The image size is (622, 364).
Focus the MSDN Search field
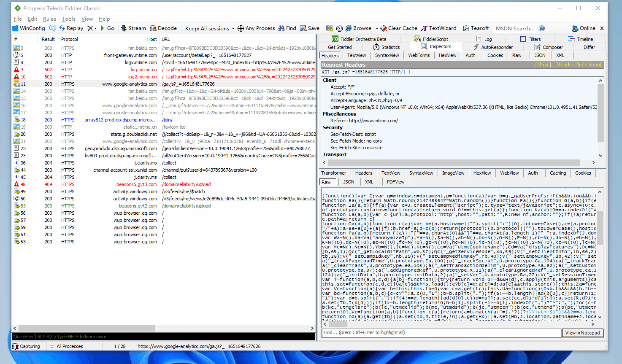pyautogui.click(x=515, y=28)
